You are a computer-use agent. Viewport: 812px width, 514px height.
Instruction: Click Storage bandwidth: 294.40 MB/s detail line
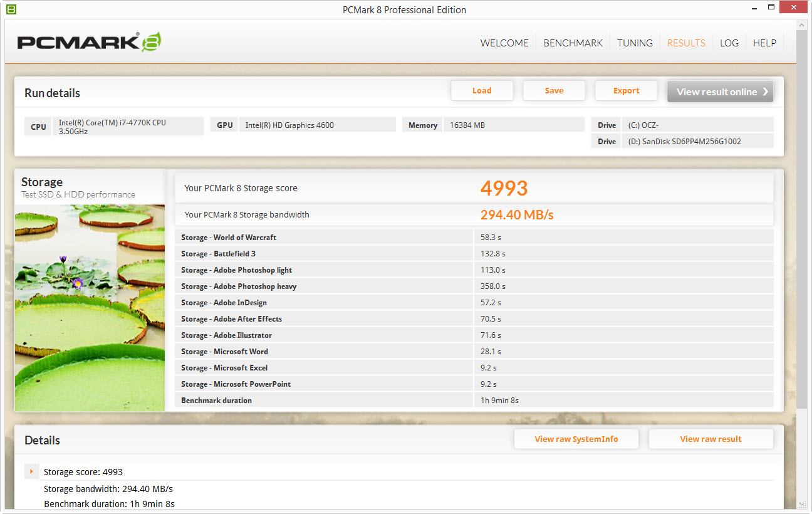point(108,489)
